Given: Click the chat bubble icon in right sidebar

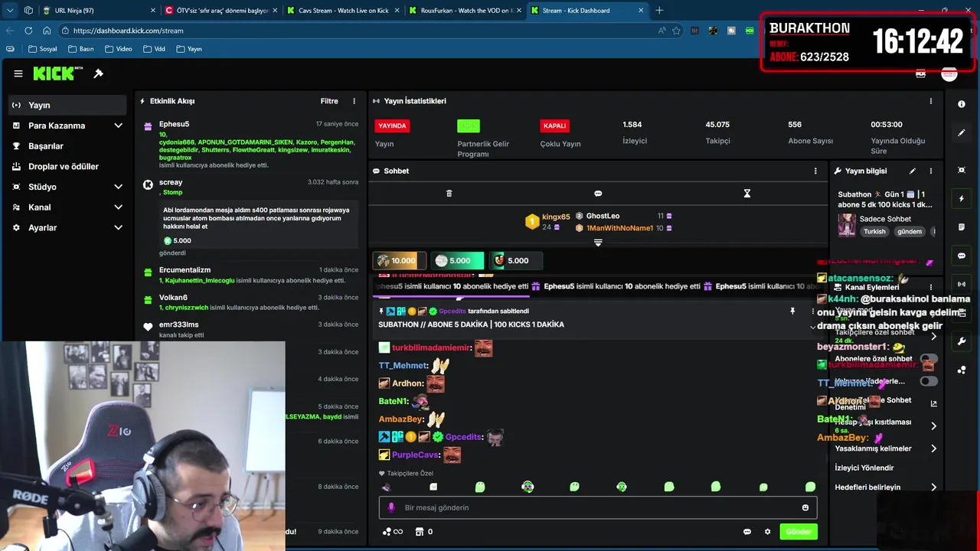Looking at the screenshot, I should (x=962, y=256).
